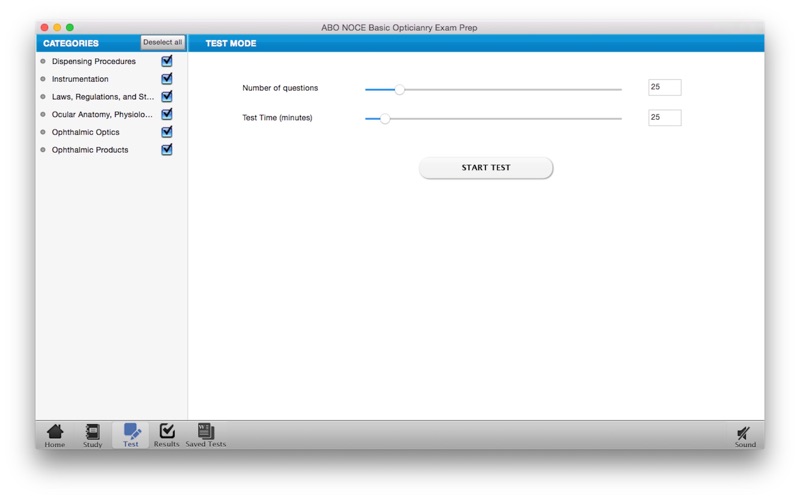
Task: Select the Ocular Anatomy, Physiolo... label
Action: 102,114
